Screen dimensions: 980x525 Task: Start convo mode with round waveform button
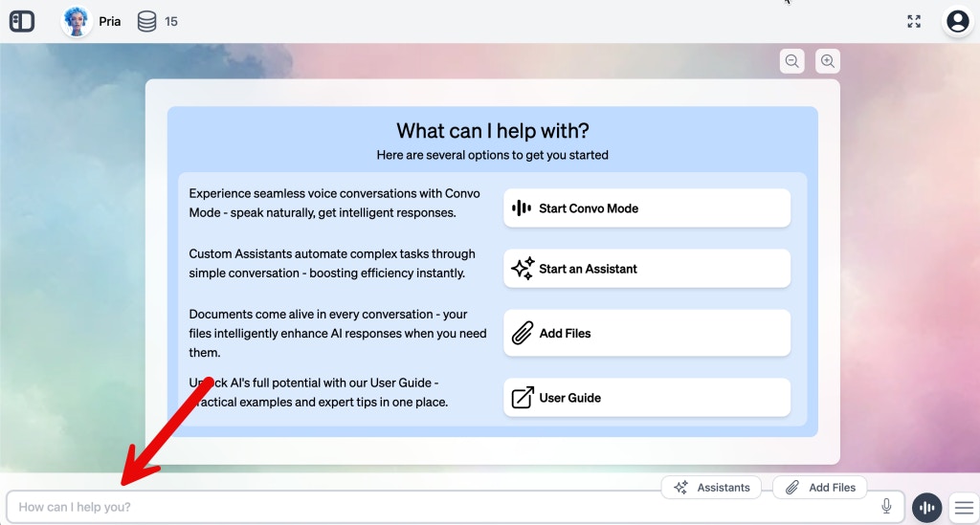(926, 508)
